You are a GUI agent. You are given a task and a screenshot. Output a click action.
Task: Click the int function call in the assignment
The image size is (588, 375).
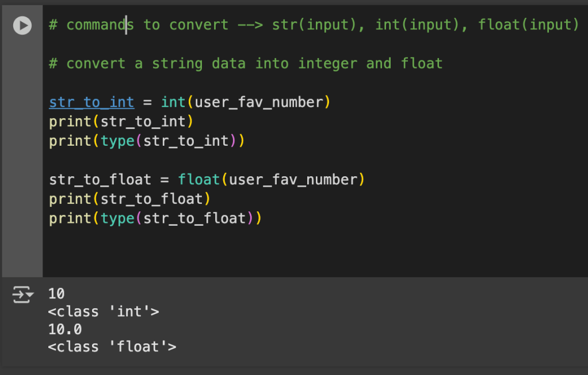click(x=173, y=103)
